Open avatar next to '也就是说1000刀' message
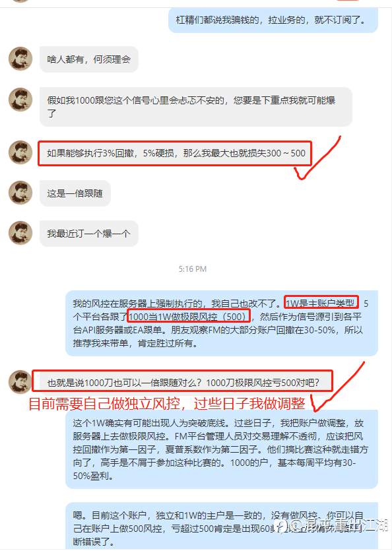Viewport: 392px width, 551px height. pyautogui.click(x=20, y=381)
